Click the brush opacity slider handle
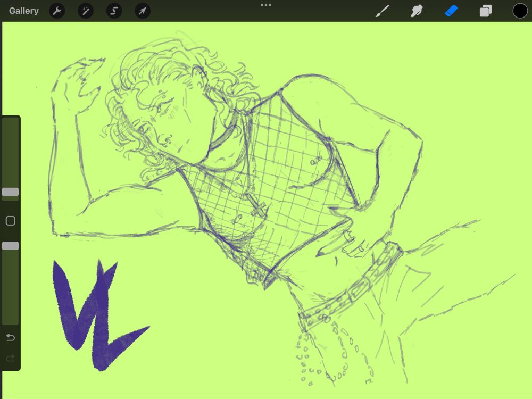Viewport: 532px width, 399px height. tap(11, 246)
